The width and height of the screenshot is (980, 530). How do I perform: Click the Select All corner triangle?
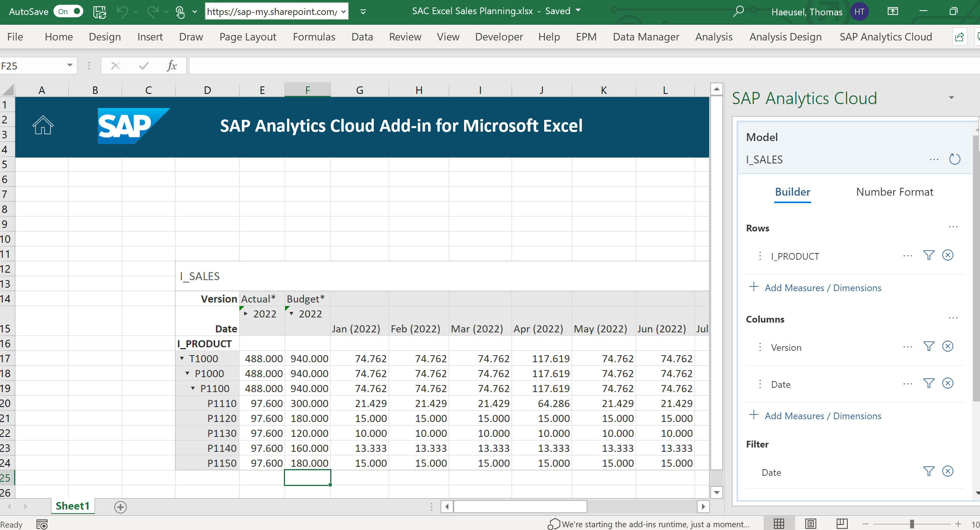(8, 90)
